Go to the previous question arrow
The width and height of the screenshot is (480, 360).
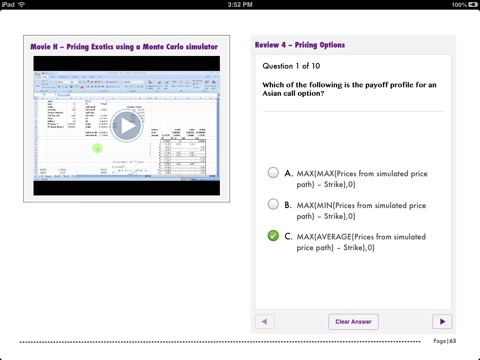tap(265, 322)
